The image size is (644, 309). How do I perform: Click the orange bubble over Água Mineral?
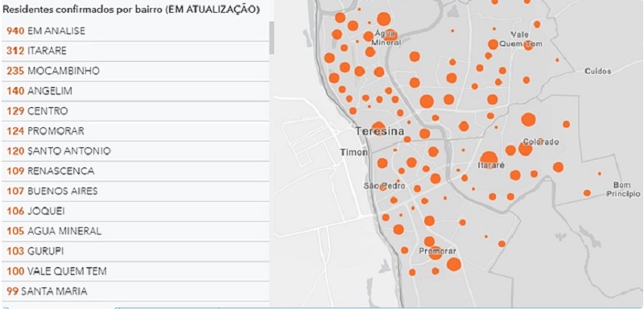point(390,35)
